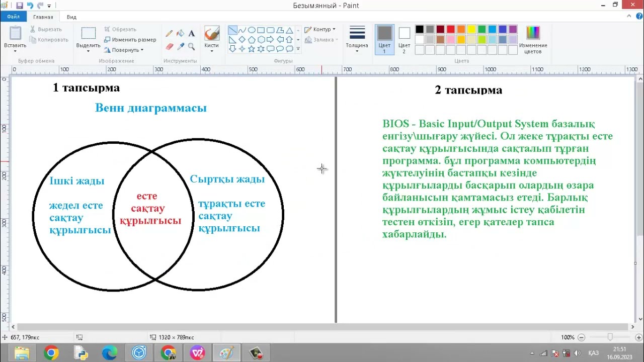Choose the Right triangle shape
Screen dimensions: 644x362
(232, 40)
